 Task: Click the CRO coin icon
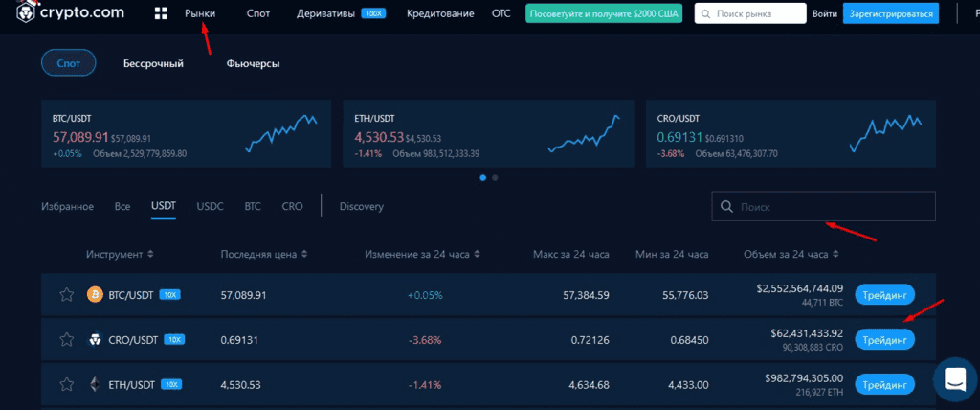click(x=95, y=340)
